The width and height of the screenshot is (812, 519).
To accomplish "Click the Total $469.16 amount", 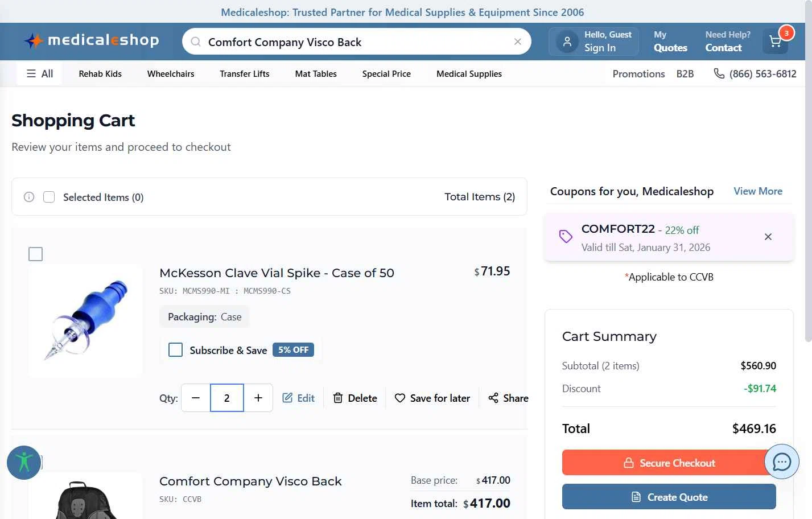I will coord(754,429).
